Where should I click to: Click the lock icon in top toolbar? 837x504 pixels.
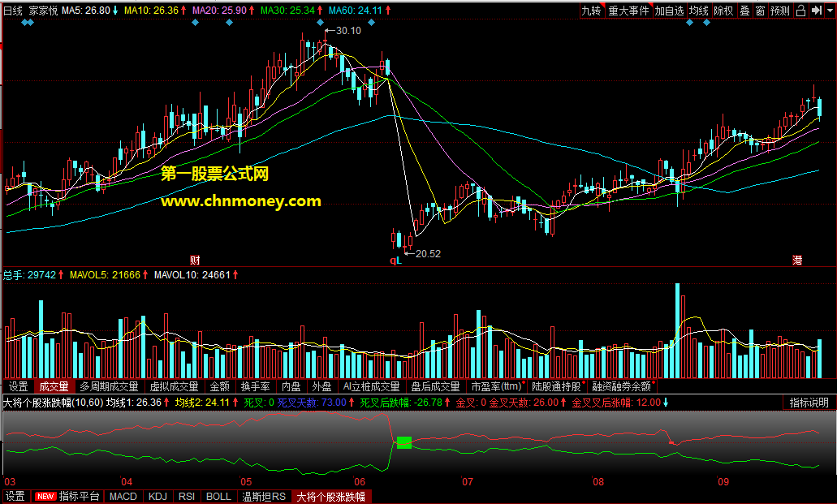(x=800, y=11)
